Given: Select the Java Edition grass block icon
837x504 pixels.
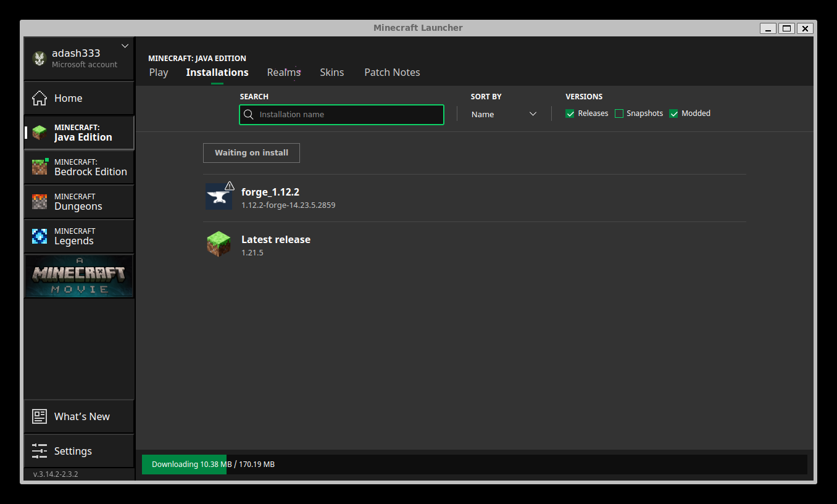Looking at the screenshot, I should click(x=40, y=133).
